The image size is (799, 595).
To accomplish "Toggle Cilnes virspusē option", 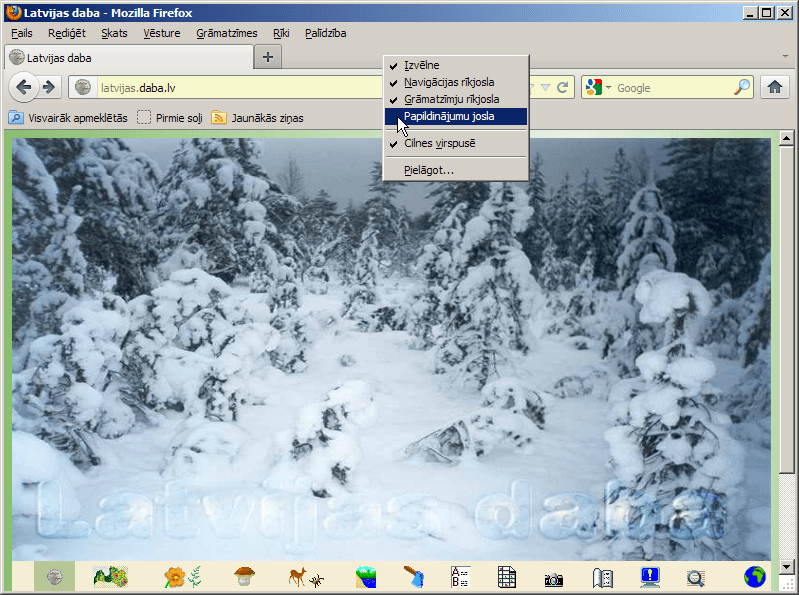I will point(456,143).
